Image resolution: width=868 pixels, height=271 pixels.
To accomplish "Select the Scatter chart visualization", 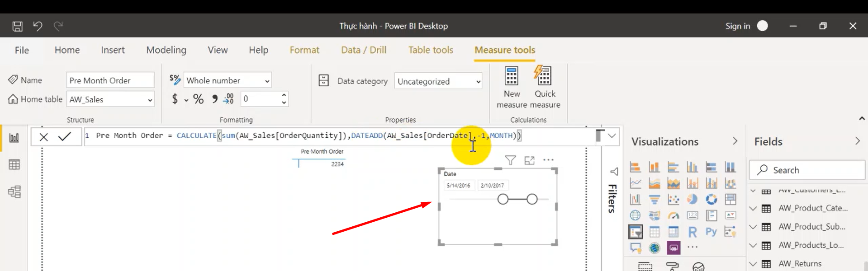I will pyautogui.click(x=674, y=199).
